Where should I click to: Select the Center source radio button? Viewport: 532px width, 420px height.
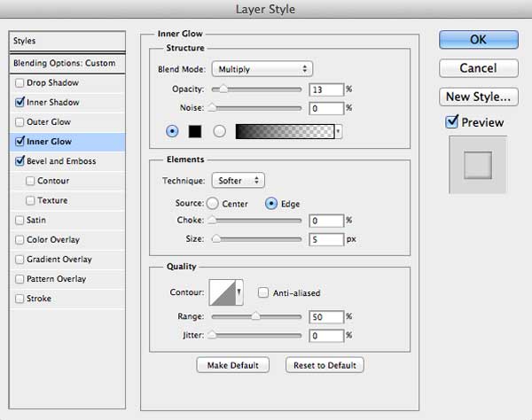(213, 204)
